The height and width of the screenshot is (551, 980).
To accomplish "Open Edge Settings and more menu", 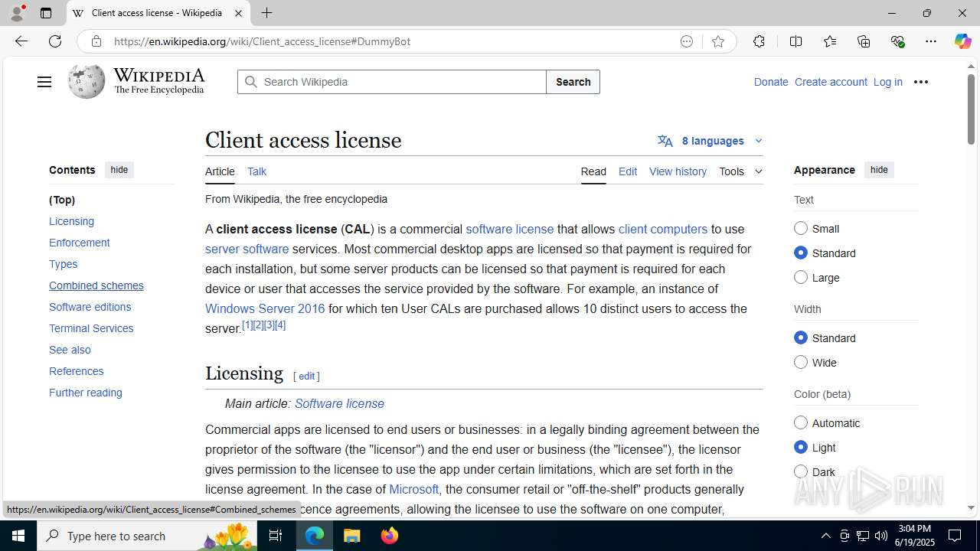I will 930,41.
